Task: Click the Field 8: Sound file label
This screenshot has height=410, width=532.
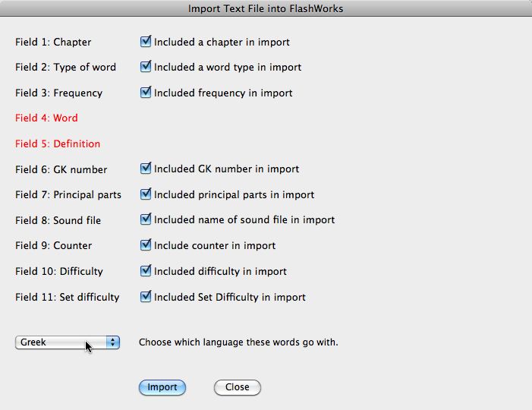Action: 58,221
